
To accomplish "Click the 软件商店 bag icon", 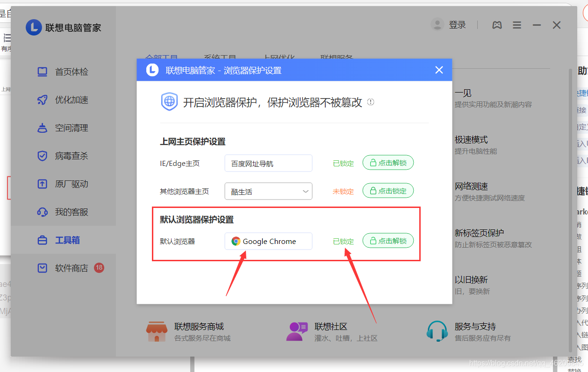I will pyautogui.click(x=43, y=268).
